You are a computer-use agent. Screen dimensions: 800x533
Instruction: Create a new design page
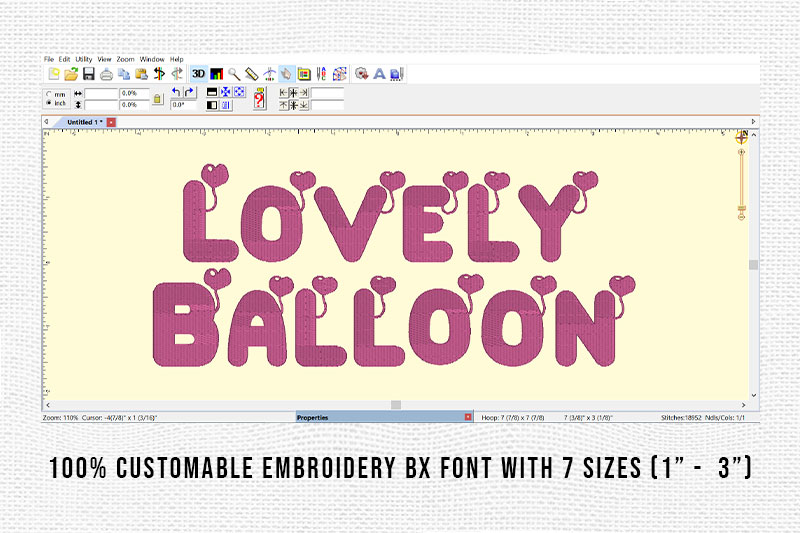[54, 74]
